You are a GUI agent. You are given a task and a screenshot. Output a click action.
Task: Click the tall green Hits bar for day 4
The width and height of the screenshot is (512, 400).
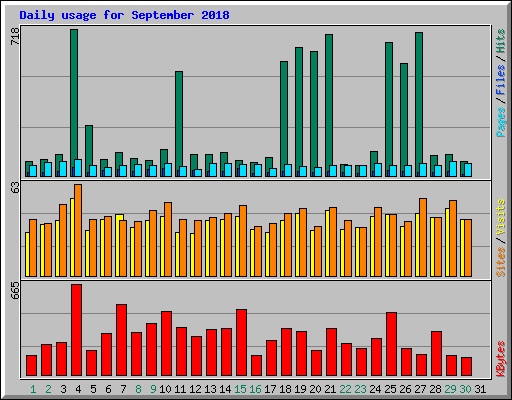tap(74, 103)
